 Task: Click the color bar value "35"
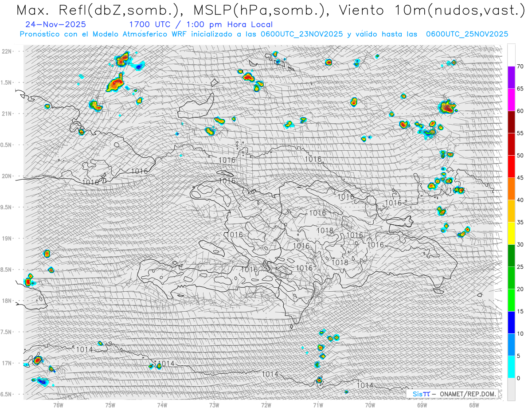520,222
